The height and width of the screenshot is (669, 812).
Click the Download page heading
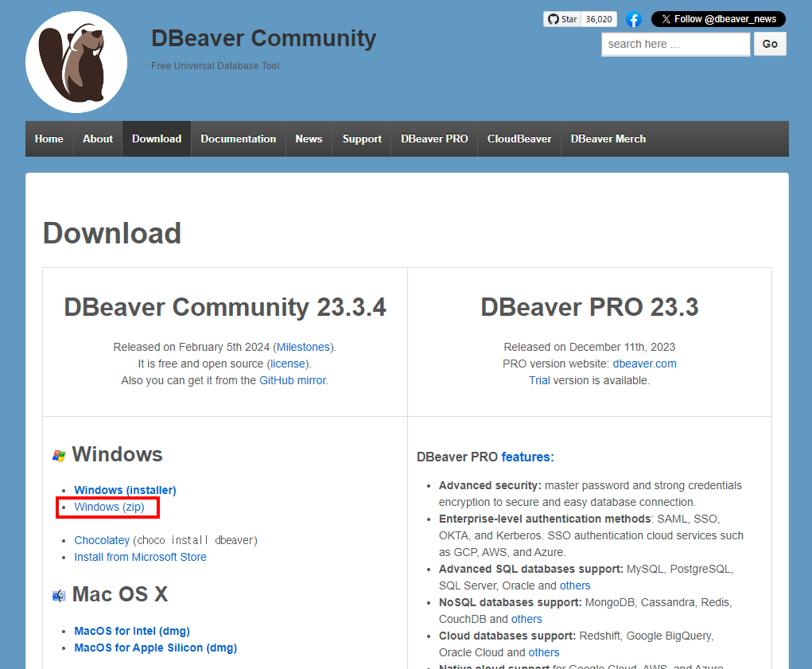[x=112, y=233]
